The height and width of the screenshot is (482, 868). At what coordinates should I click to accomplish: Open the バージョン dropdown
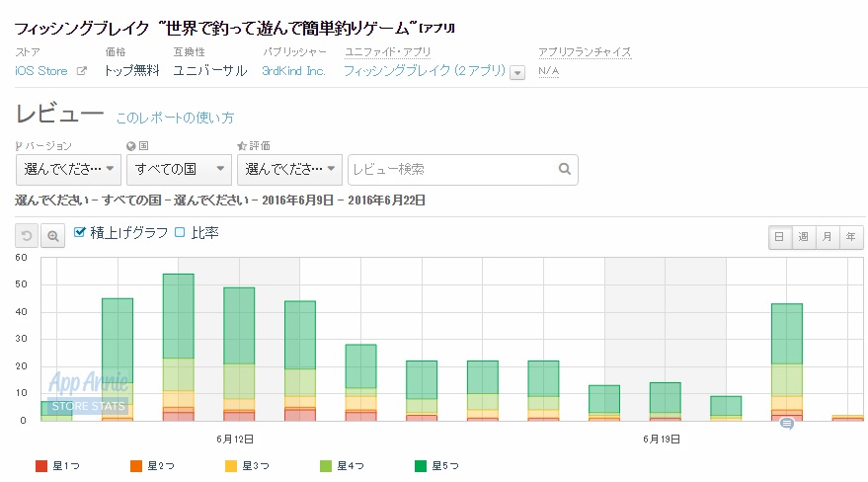[69, 169]
